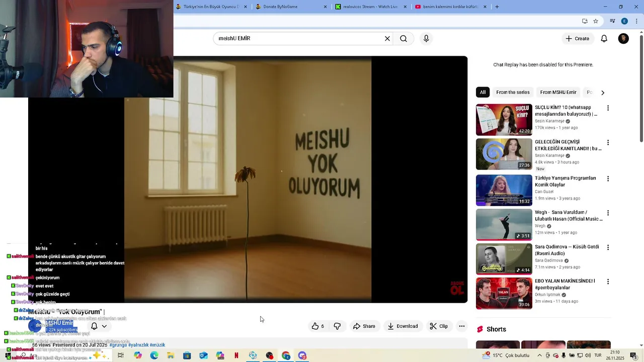Open the Chrome three-dot menu

coord(636,21)
